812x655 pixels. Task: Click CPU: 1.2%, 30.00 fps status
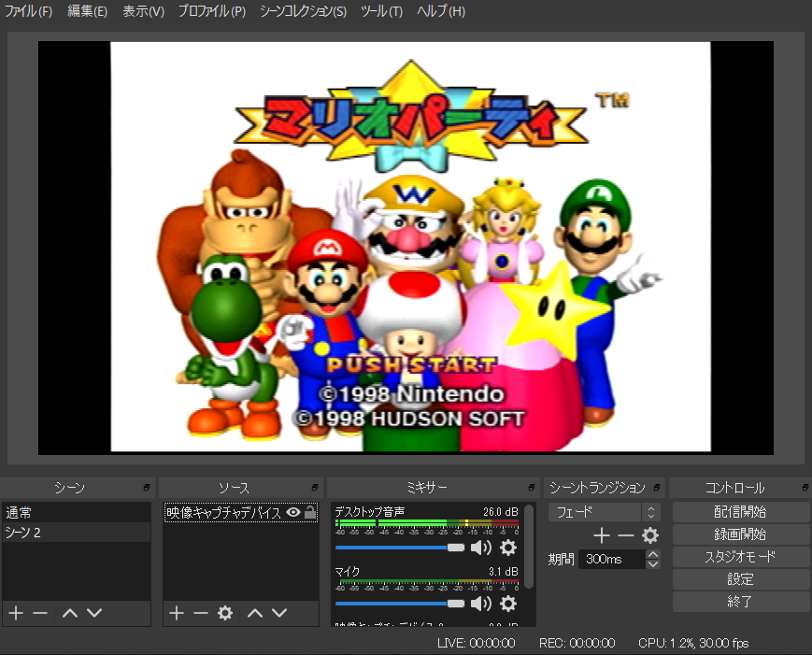(693, 643)
